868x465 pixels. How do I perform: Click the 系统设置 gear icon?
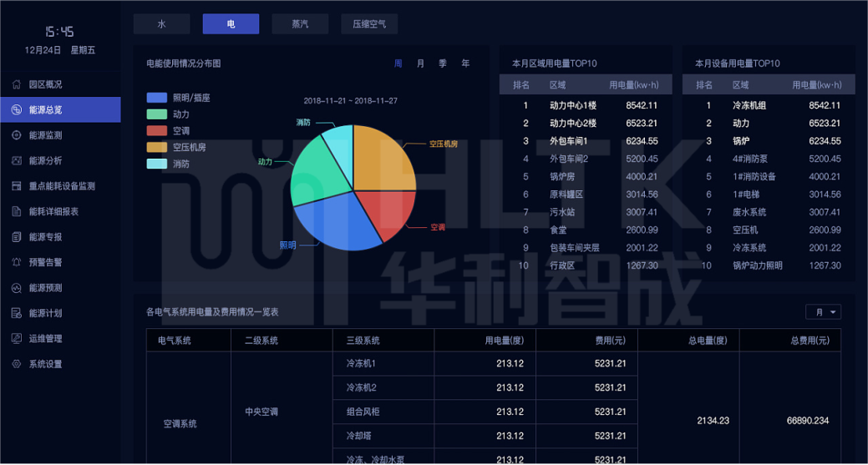pos(17,364)
